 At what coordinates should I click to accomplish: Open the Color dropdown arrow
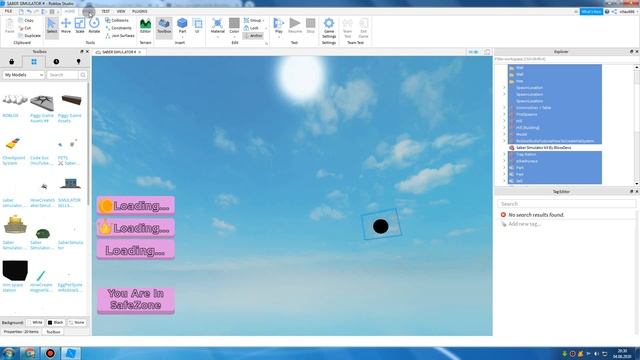[234, 37]
